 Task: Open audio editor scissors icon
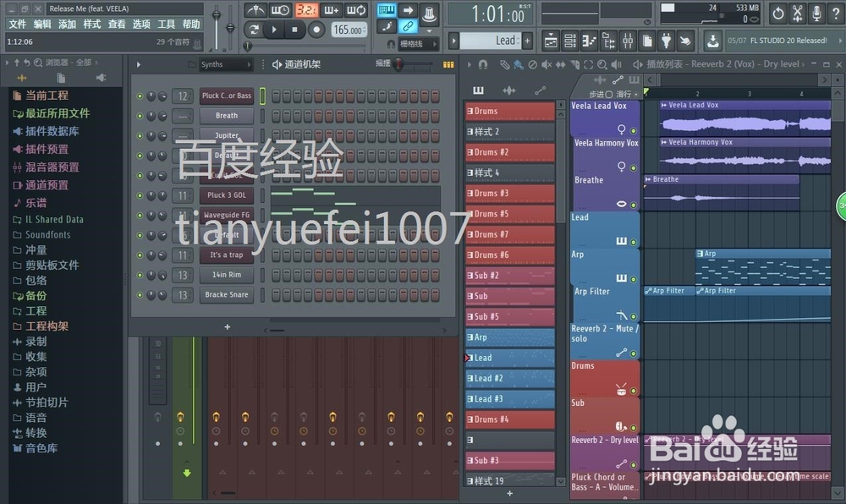(x=798, y=14)
